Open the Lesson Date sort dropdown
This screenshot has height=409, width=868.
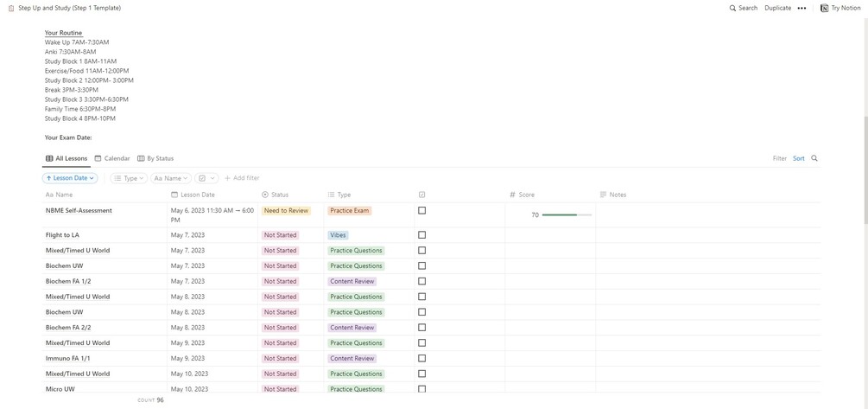pos(71,178)
